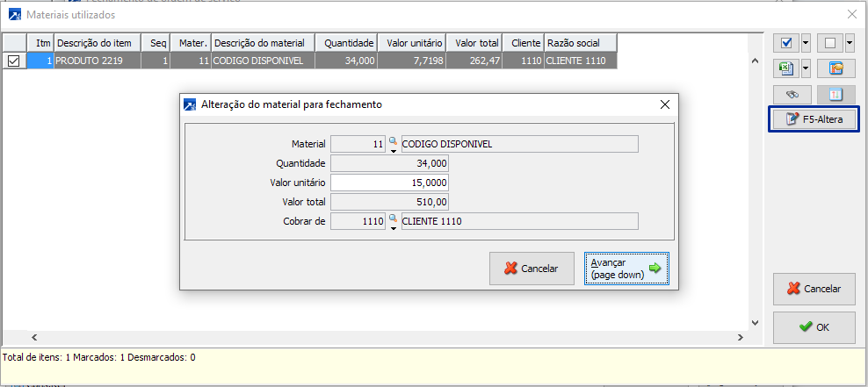Screen dimensions: 868x387
Task: Expand small arrow under Material lookup icon
Action: [394, 151]
